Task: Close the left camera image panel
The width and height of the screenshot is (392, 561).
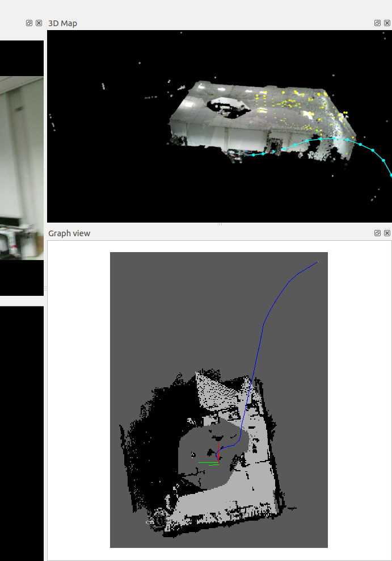Action: (x=39, y=23)
